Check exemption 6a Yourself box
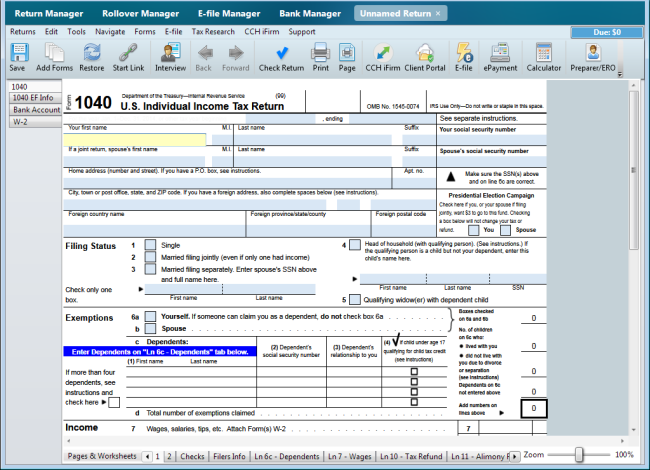The image size is (650, 470). 150,317
